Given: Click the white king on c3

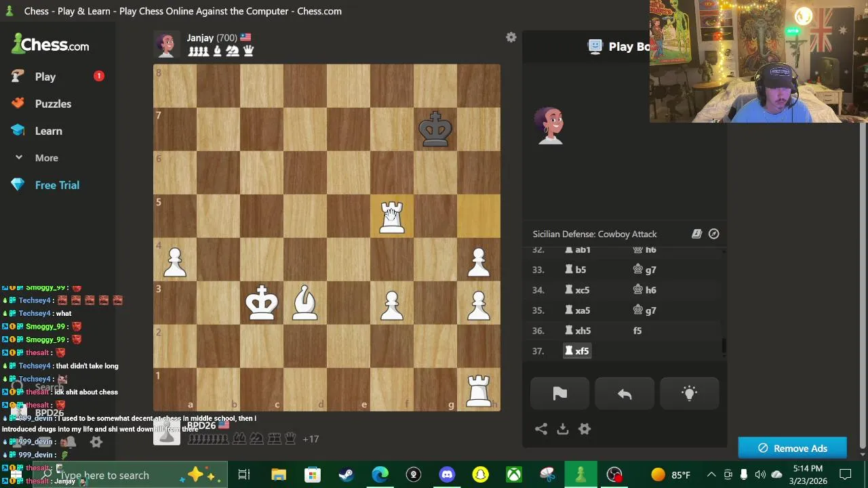Looking at the screenshot, I should pyautogui.click(x=261, y=303).
